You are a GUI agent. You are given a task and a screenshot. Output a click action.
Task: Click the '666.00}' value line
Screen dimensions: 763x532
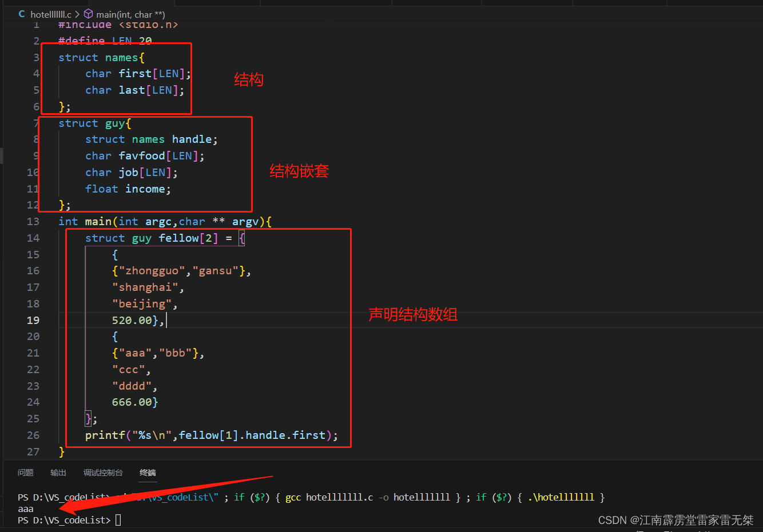tap(135, 402)
